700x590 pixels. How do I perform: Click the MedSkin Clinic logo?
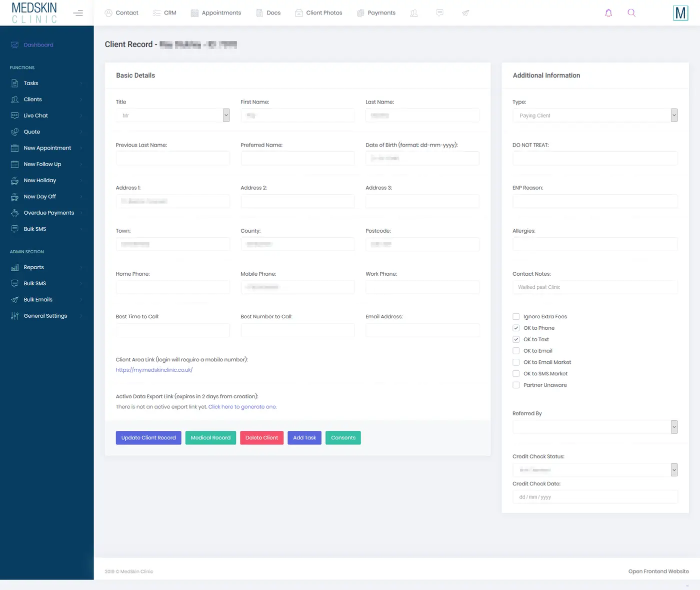click(34, 13)
